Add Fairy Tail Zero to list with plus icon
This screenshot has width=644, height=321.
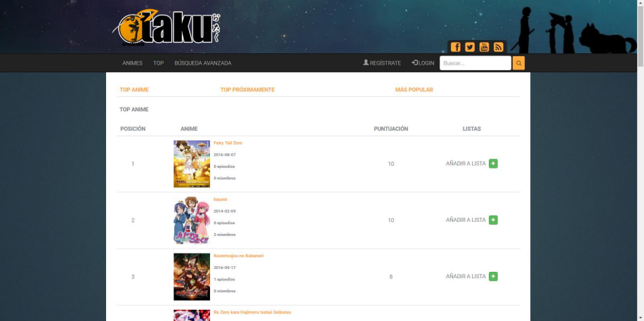tap(493, 164)
